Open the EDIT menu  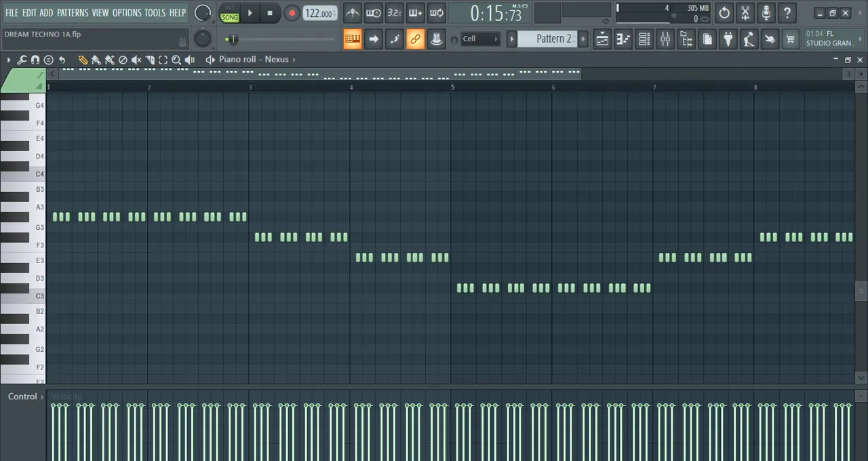29,12
